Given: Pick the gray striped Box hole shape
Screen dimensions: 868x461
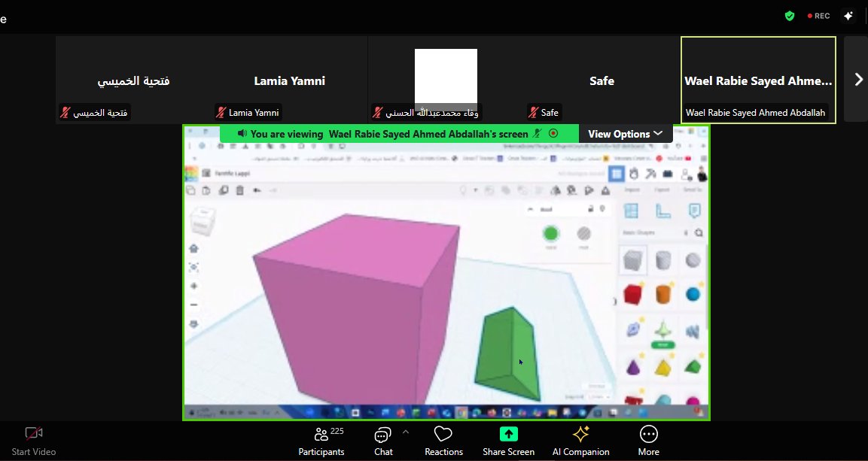Looking at the screenshot, I should click(x=632, y=259).
